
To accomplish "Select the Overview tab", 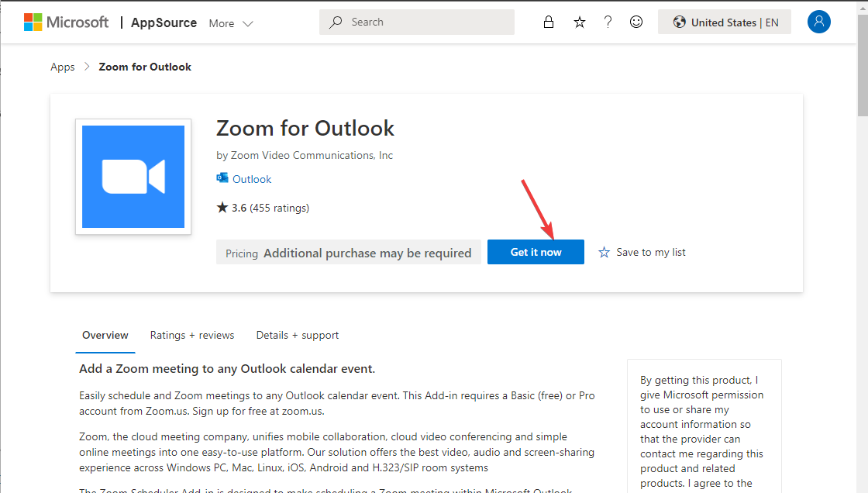I will (x=105, y=335).
